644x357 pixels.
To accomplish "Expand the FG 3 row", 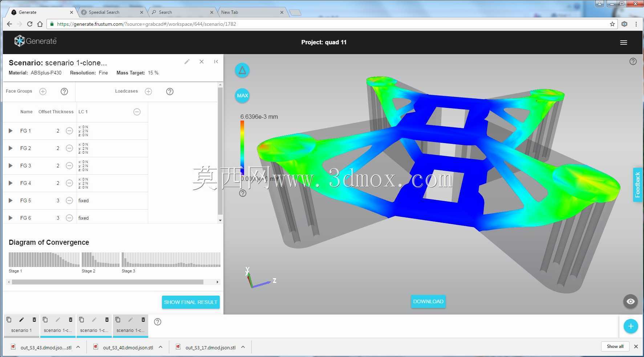I will [x=11, y=166].
